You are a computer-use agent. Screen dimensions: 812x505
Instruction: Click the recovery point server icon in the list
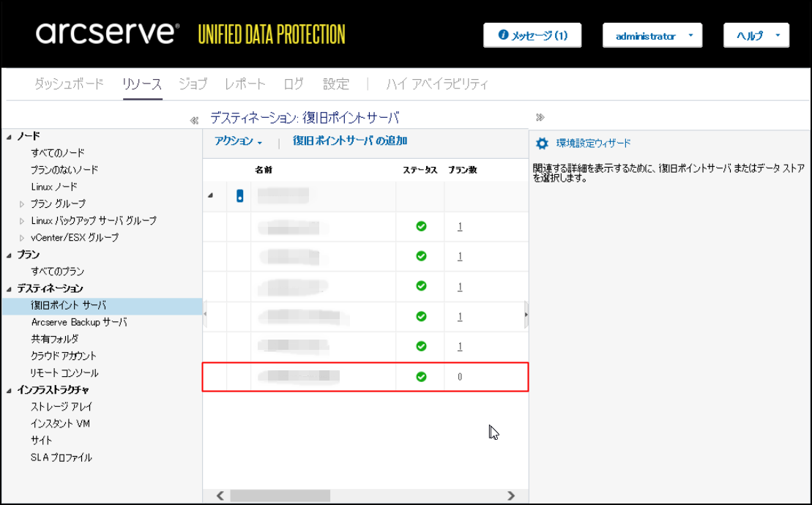(239, 196)
